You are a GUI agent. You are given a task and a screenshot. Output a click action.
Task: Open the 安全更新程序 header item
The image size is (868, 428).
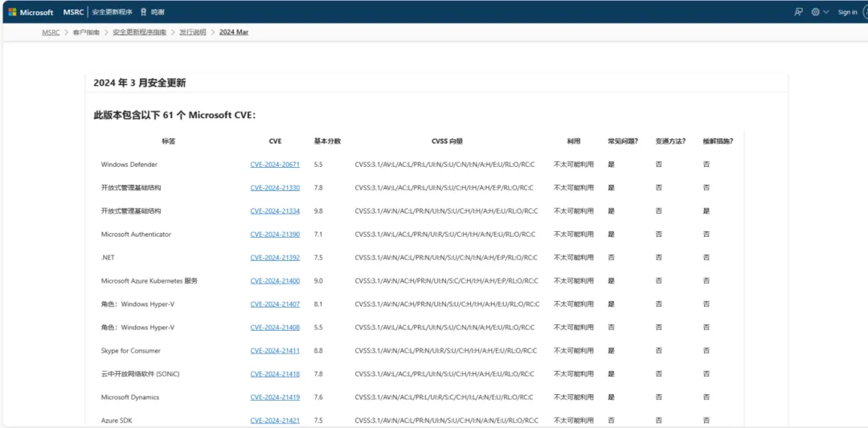(113, 12)
